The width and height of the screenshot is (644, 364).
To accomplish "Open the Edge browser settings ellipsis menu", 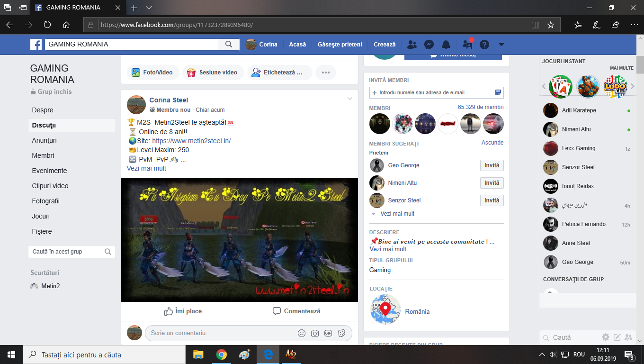I will 635,25.
